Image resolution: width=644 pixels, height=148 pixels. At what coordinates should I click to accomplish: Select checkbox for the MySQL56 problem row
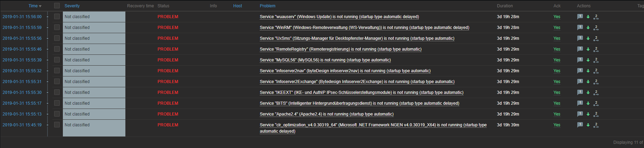coord(57,60)
